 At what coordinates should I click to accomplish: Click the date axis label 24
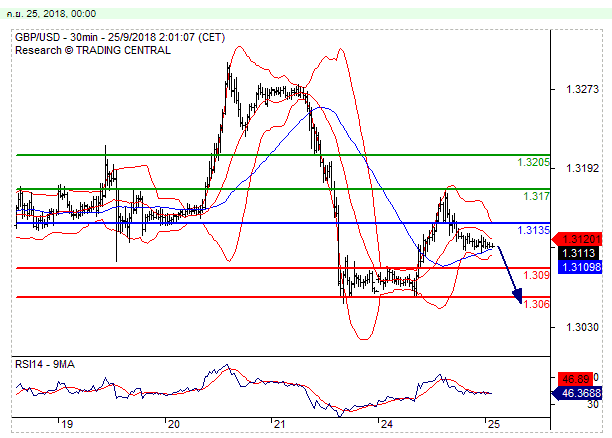[386, 424]
